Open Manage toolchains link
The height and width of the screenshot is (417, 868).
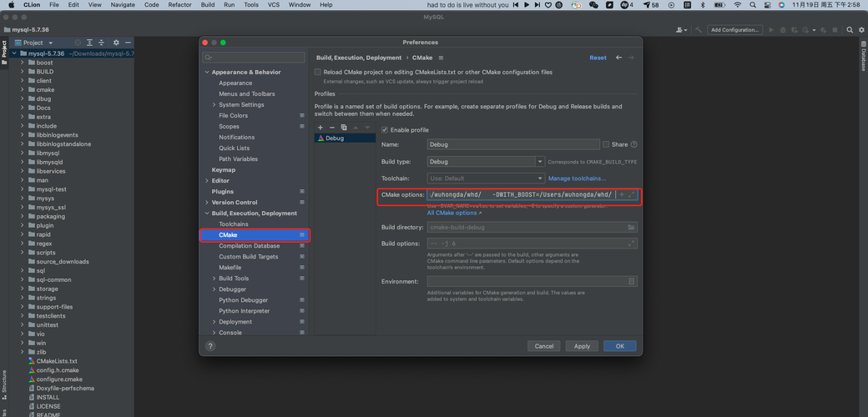tap(577, 178)
